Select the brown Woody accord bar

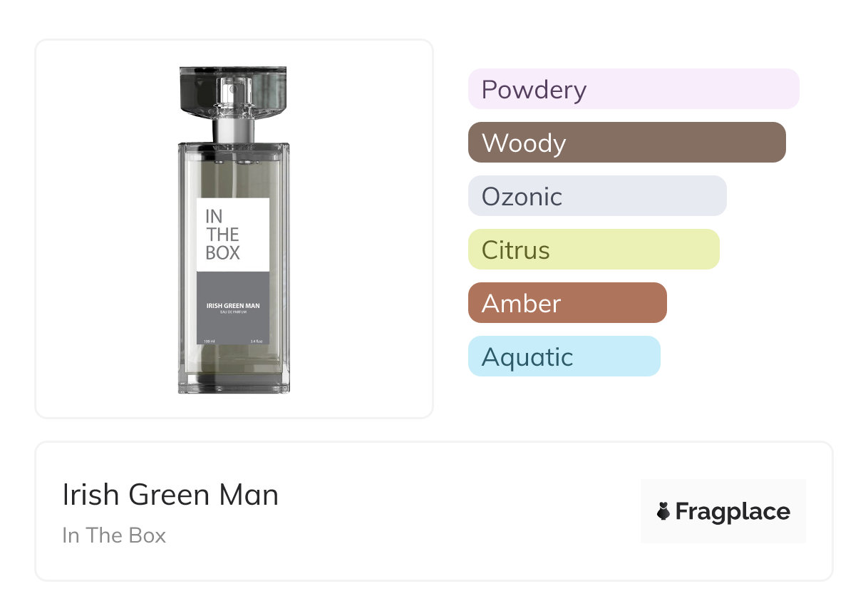click(626, 143)
